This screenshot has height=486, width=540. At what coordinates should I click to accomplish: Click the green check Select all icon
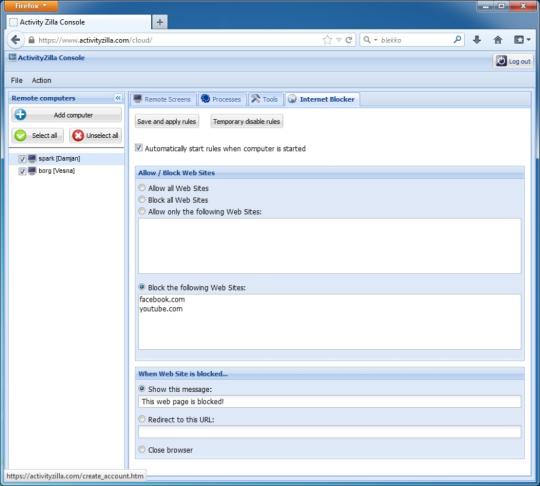(20, 135)
